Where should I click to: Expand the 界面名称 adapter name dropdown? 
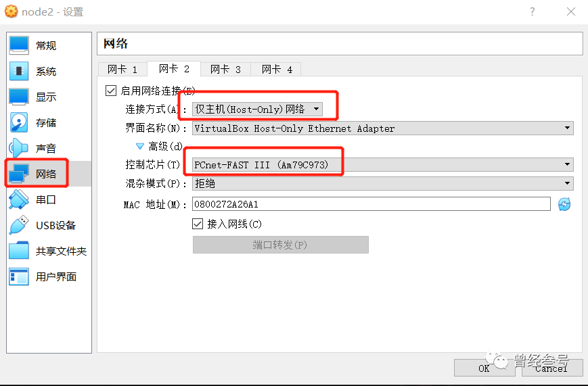click(x=382, y=128)
